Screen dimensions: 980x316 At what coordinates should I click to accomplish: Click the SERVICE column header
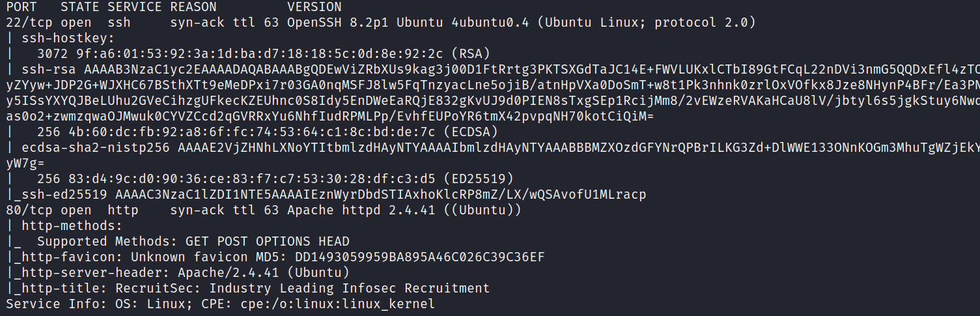click(135, 7)
